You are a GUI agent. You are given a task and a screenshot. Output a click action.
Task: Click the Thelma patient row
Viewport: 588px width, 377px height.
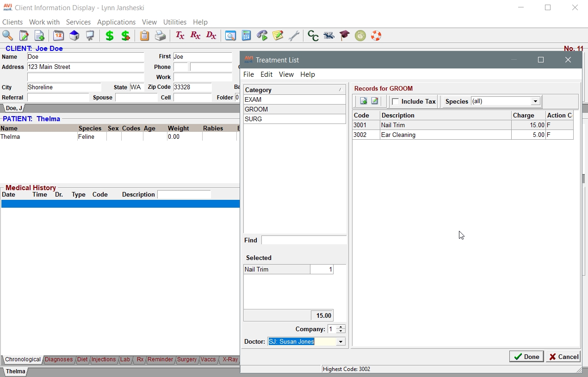click(x=119, y=137)
